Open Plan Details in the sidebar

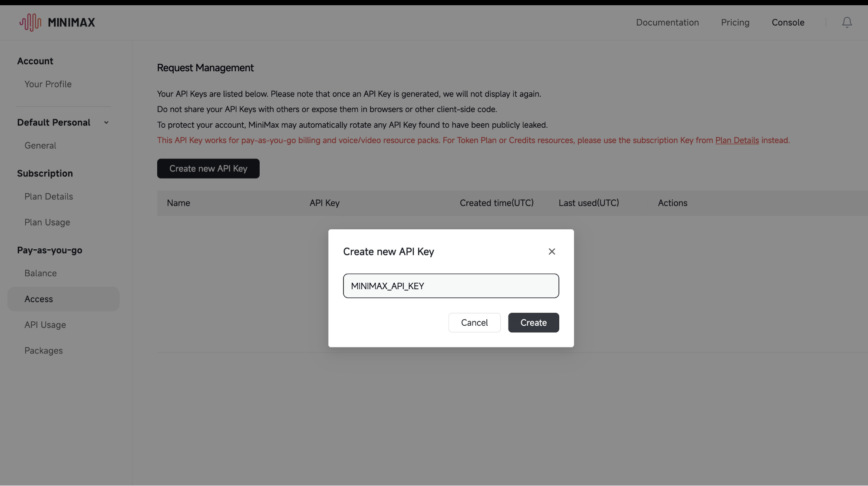tap(49, 196)
